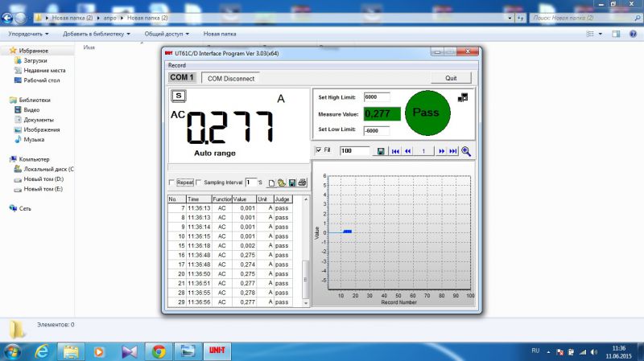Screen dimensions: 644x361
Task: Jump to the first graph page
Action: pyautogui.click(x=395, y=151)
